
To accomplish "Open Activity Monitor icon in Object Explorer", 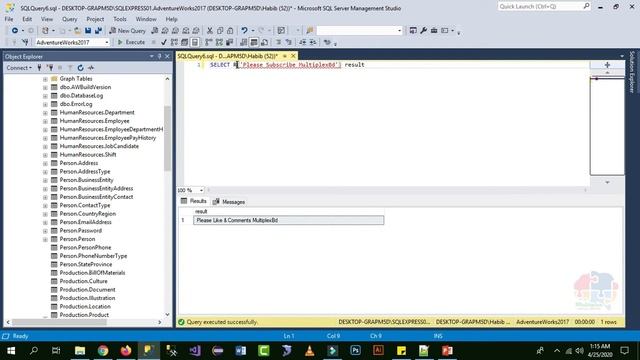I will [x=91, y=68].
